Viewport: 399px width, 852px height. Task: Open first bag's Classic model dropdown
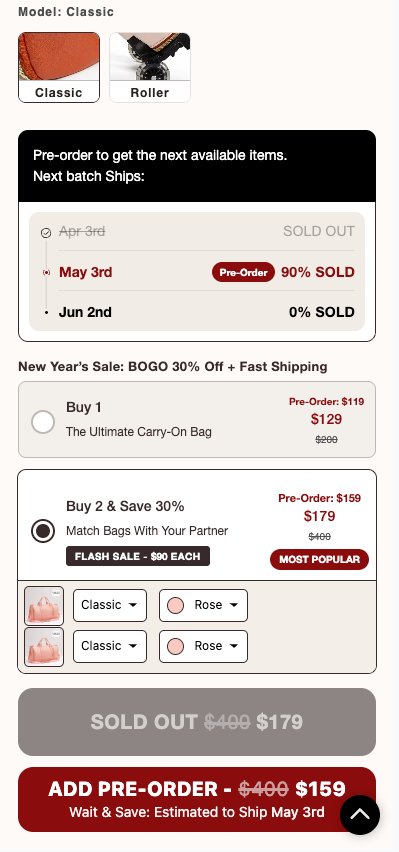(110, 605)
